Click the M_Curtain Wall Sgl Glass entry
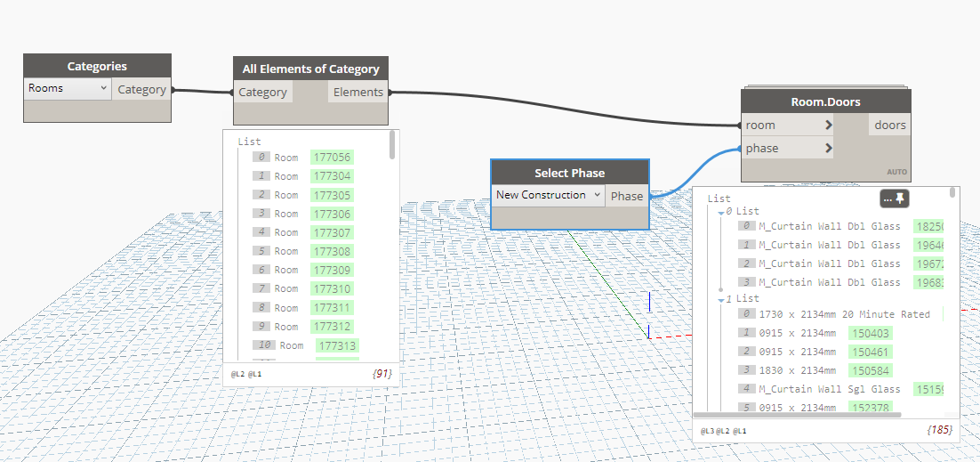Image resolution: width=980 pixels, height=462 pixels. point(830,389)
